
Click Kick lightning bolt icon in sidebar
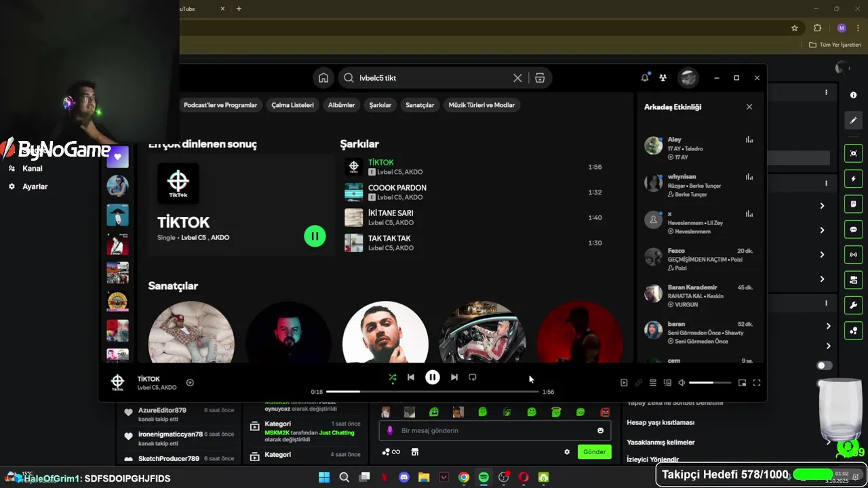853,179
